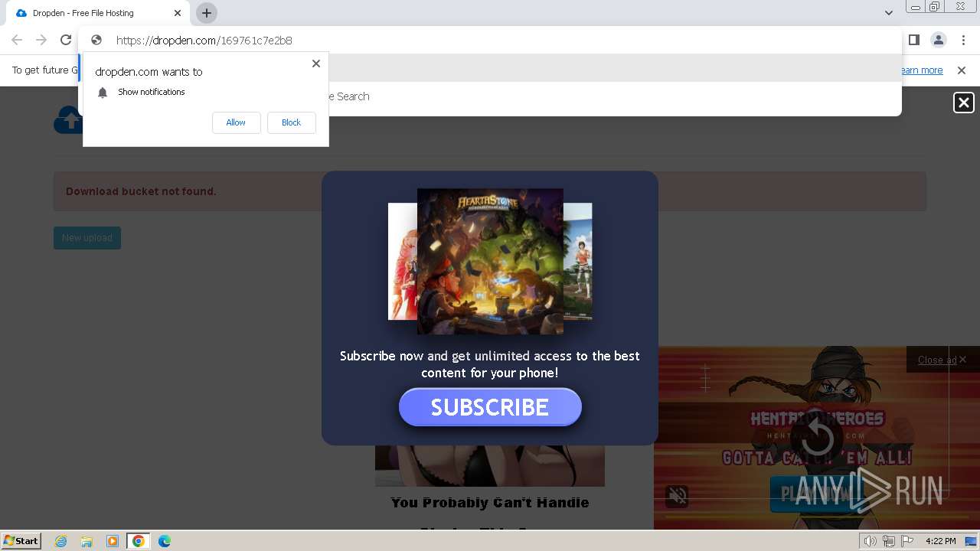Open Microsoft Edge from the taskbar
This screenshot has width=980, height=551.
click(x=165, y=541)
